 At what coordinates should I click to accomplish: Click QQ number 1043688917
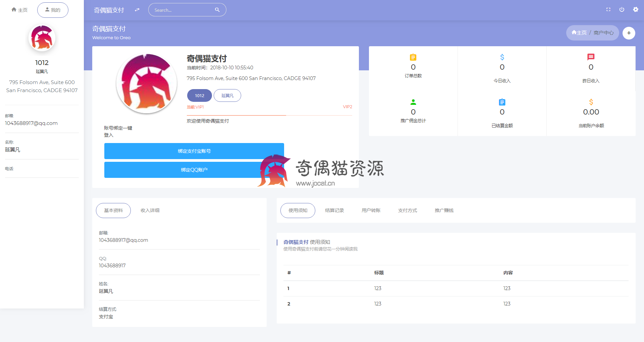tap(112, 266)
